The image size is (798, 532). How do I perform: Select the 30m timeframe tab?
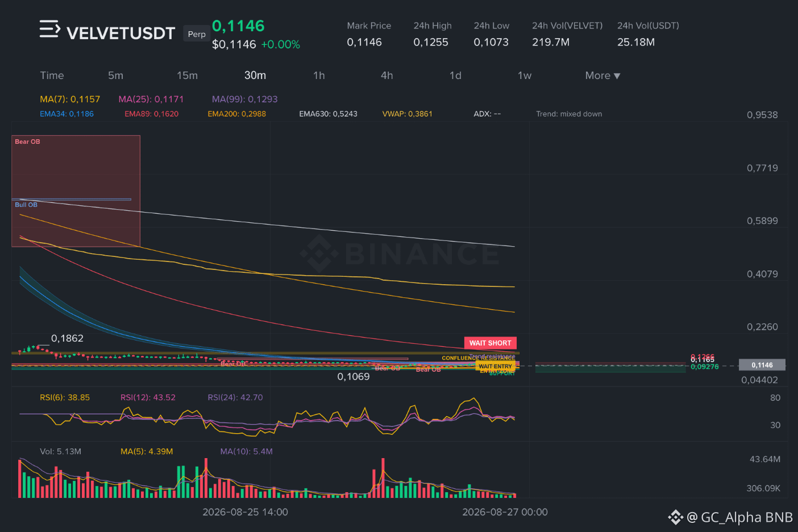pyautogui.click(x=255, y=76)
